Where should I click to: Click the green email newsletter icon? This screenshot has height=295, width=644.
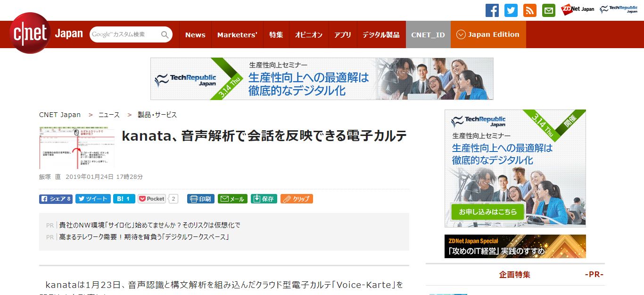click(549, 10)
